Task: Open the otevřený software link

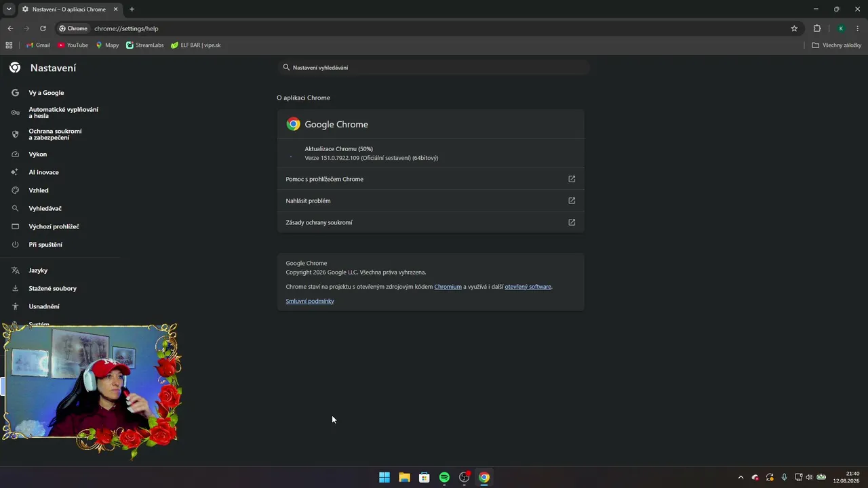Action: pos(528,287)
